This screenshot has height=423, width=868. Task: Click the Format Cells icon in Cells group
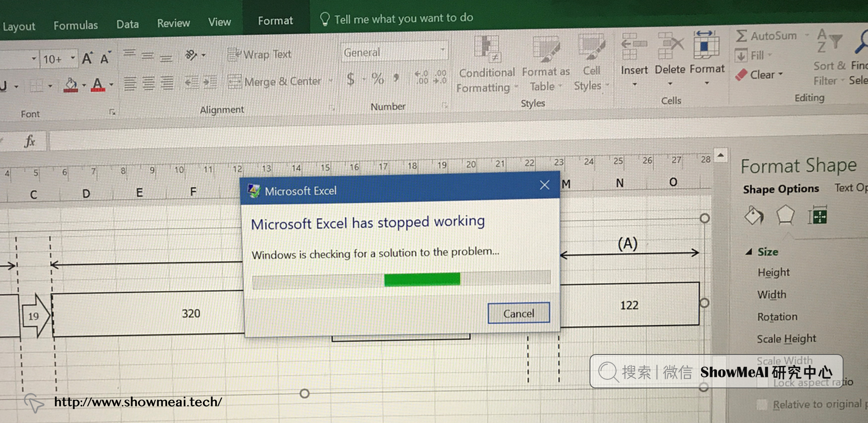pos(706,45)
